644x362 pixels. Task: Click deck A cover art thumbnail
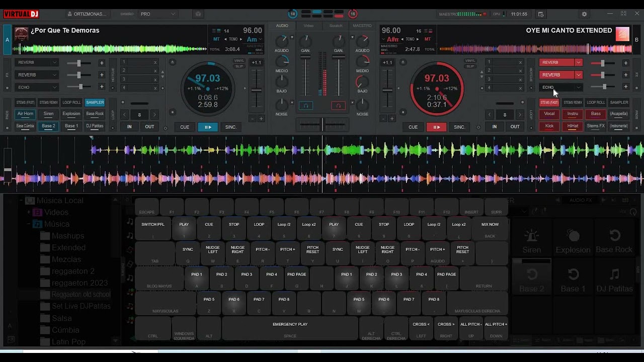click(21, 34)
